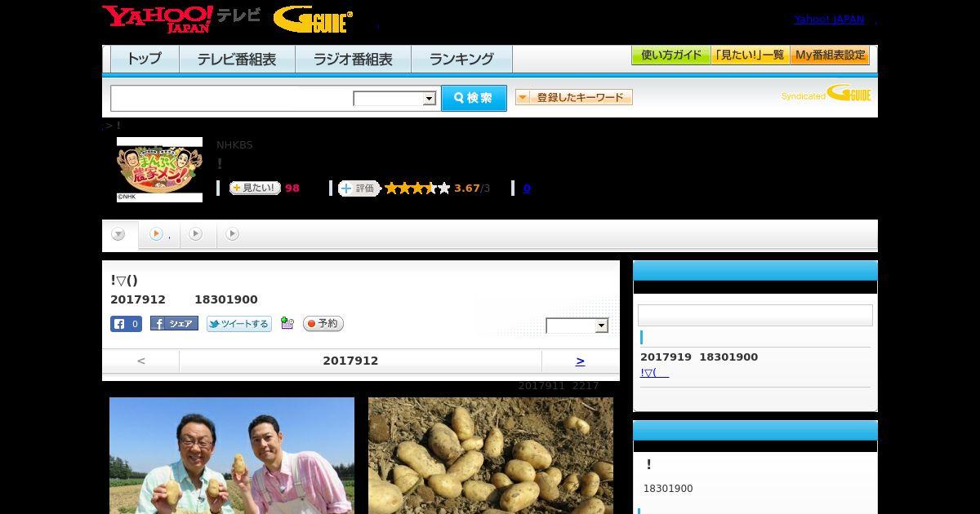The height and width of the screenshot is (514, 980).
Task: Select the third tab with a grey arrow
Action: tap(198, 234)
